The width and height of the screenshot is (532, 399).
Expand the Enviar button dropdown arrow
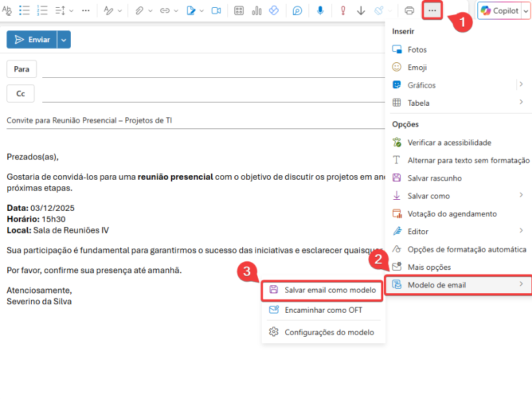click(64, 40)
